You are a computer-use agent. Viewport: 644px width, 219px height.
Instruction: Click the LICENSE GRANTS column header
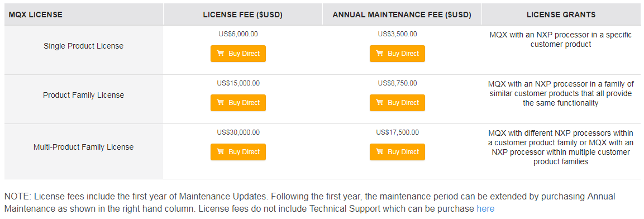561,15
